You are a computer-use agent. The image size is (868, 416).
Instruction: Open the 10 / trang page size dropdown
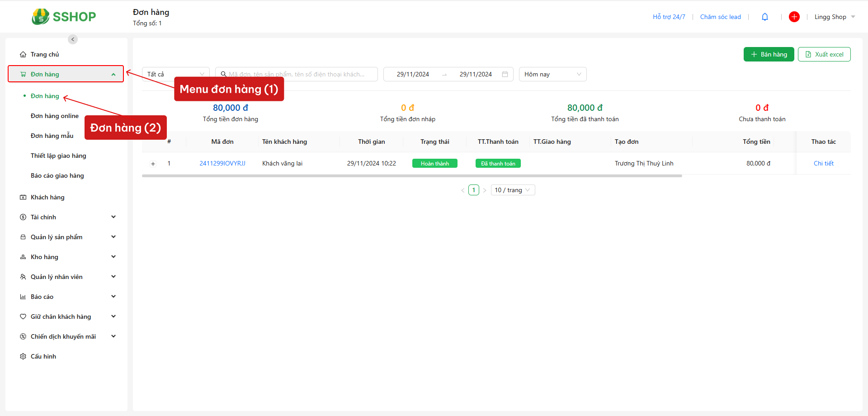pos(514,190)
